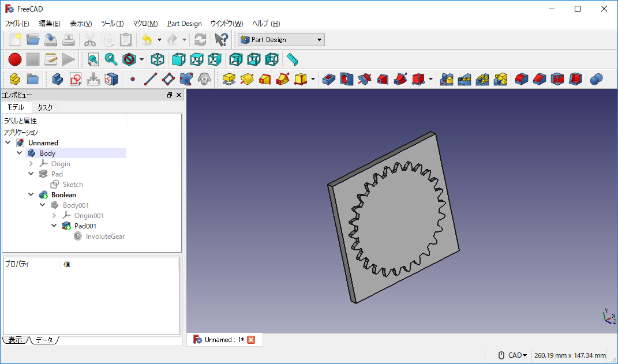Close the Unnamed document tab
The width and height of the screenshot is (618, 364).
pyautogui.click(x=251, y=340)
